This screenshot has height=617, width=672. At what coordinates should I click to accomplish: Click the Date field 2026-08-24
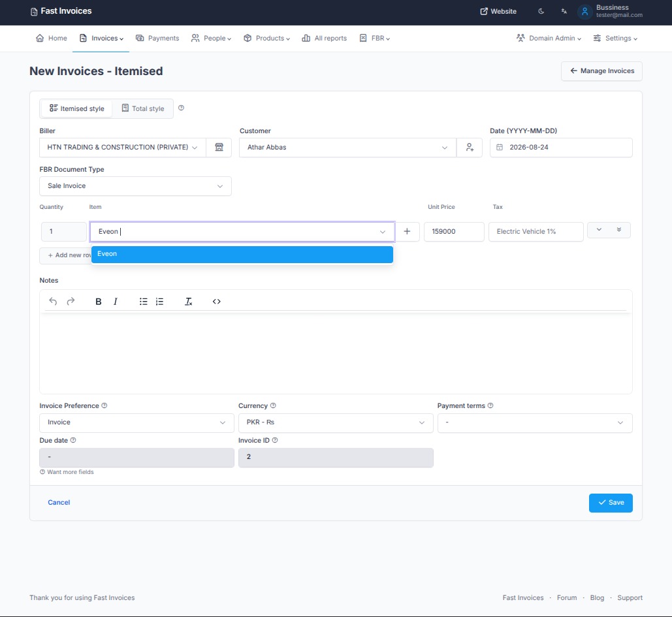[x=561, y=148]
